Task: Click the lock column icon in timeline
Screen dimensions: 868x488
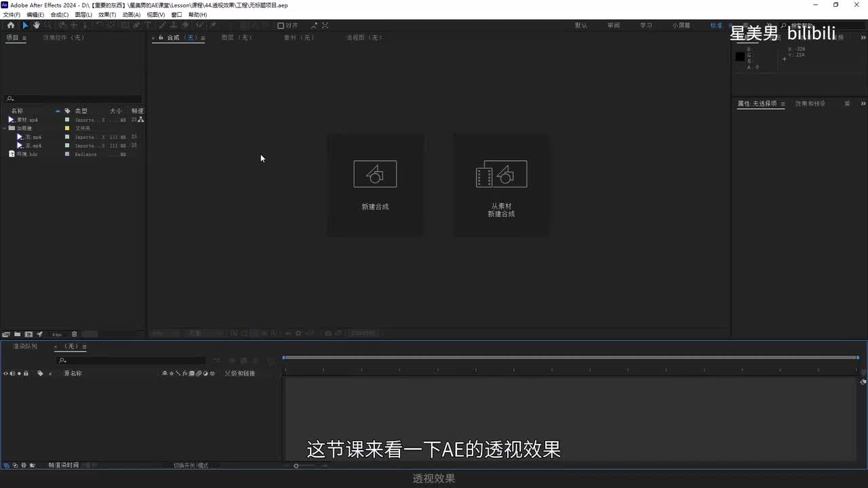Action: tap(26, 373)
